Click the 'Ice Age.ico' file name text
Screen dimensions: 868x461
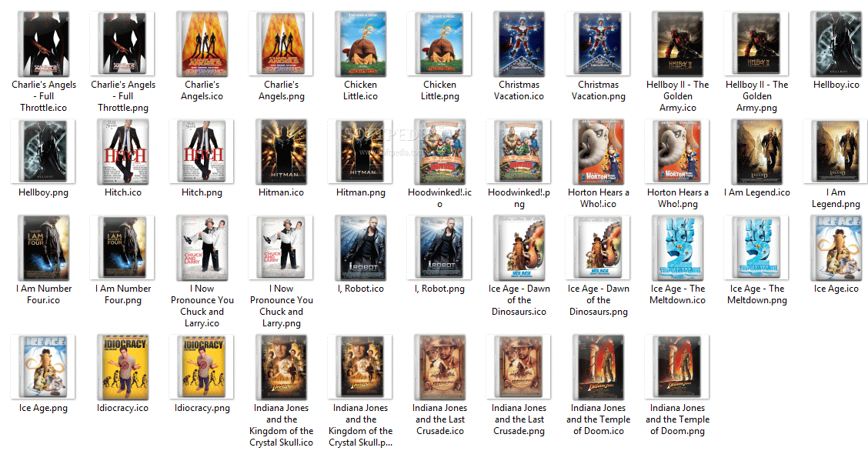point(836,289)
